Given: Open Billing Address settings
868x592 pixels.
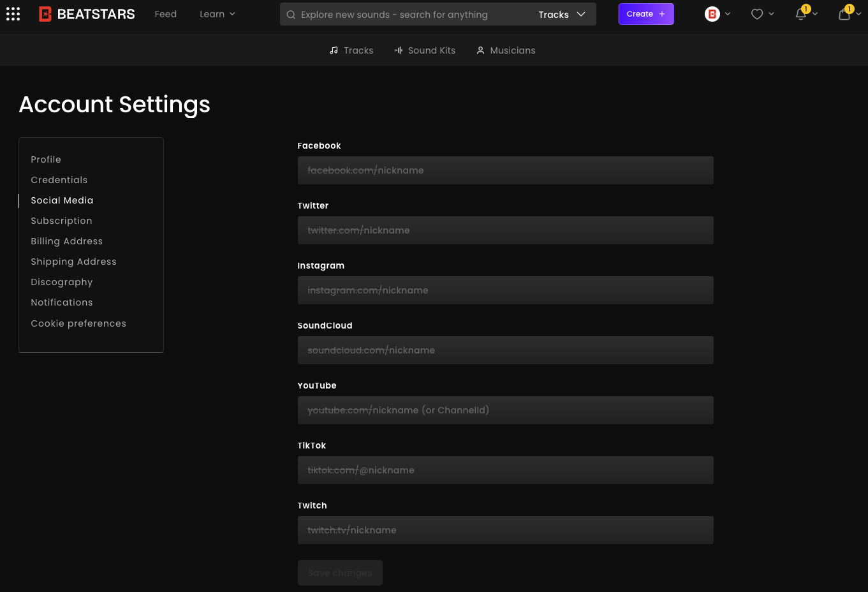Looking at the screenshot, I should tap(67, 241).
